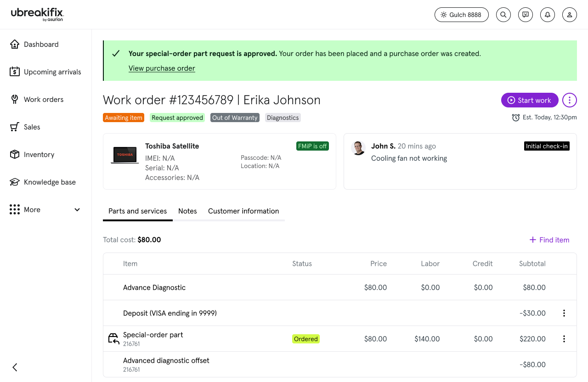Open the user profile icon

click(570, 15)
